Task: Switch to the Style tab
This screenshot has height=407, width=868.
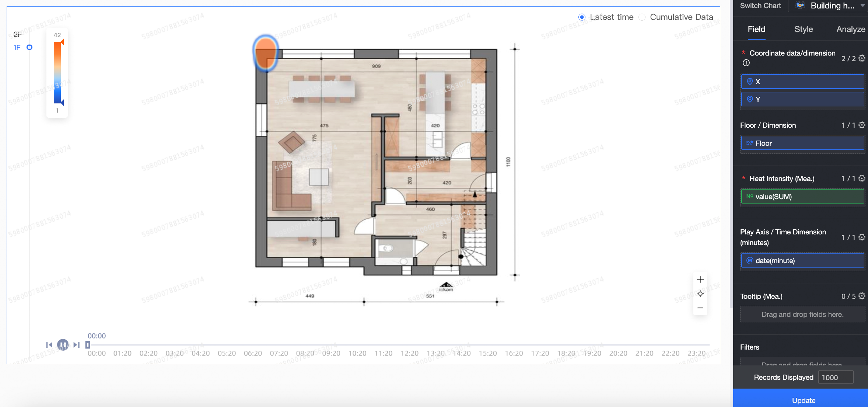Action: click(804, 29)
